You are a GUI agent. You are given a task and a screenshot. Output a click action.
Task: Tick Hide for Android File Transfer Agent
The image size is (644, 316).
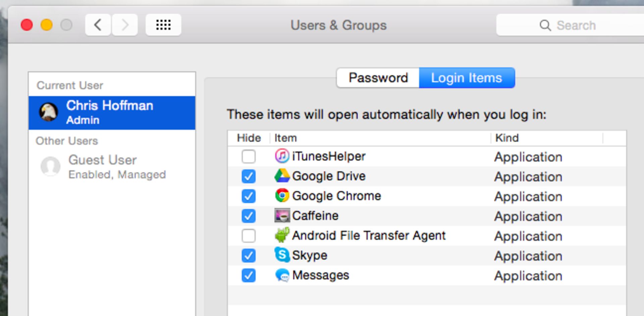(x=249, y=235)
